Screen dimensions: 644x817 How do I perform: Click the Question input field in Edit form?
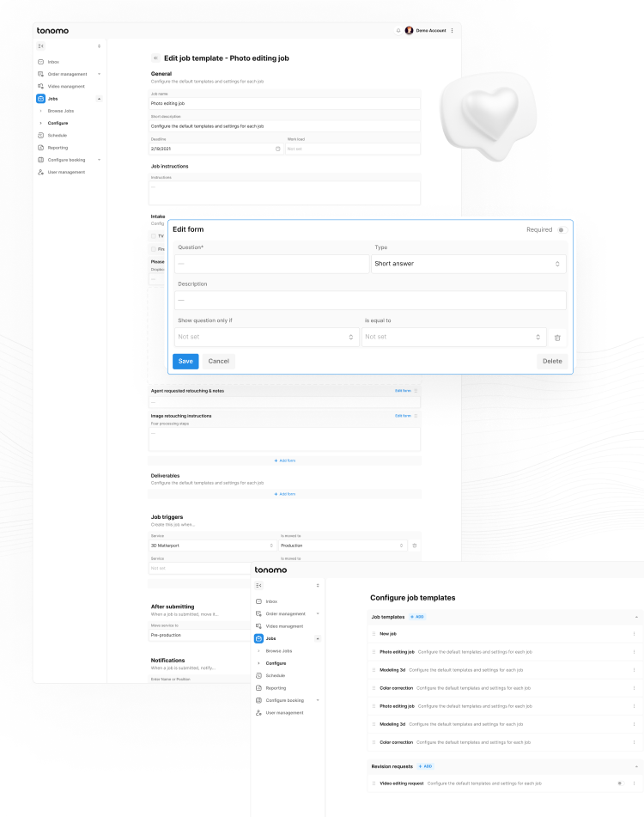(272, 264)
